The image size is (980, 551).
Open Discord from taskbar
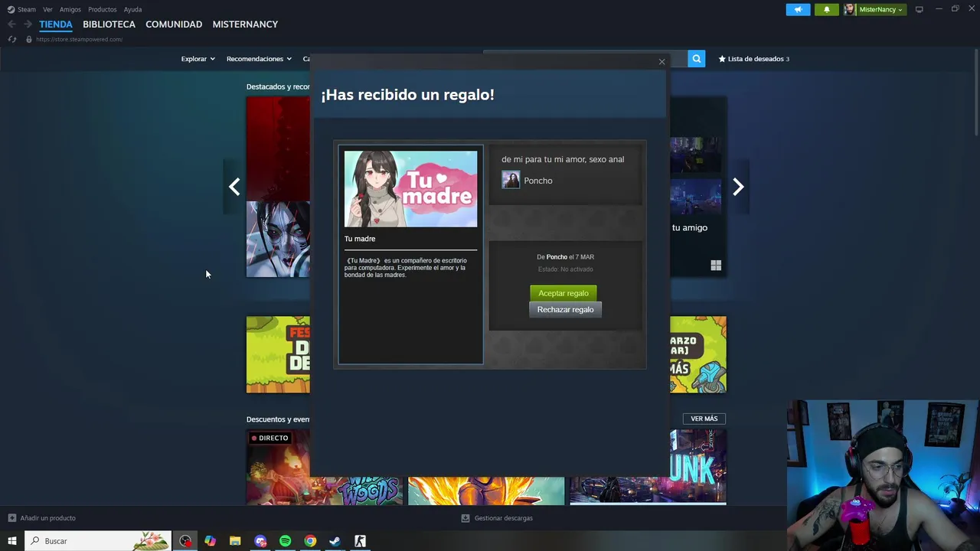pyautogui.click(x=260, y=541)
